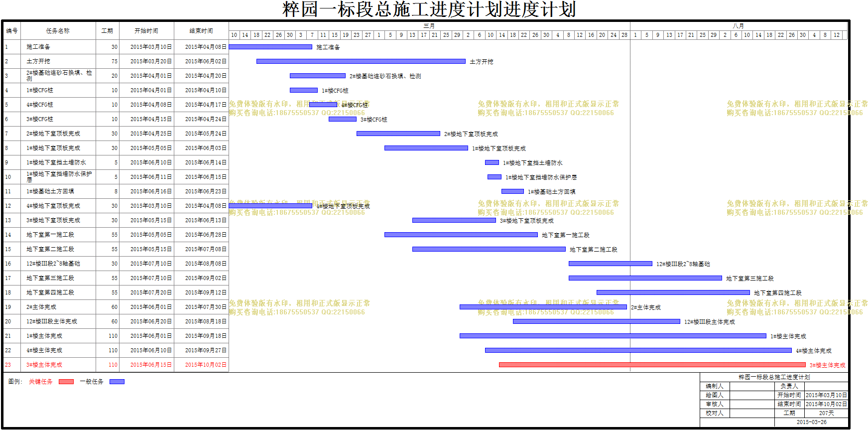Viewport: 868px width, 430px height.
Task: Click the 207天 duration value in title block
Action: pos(826,413)
